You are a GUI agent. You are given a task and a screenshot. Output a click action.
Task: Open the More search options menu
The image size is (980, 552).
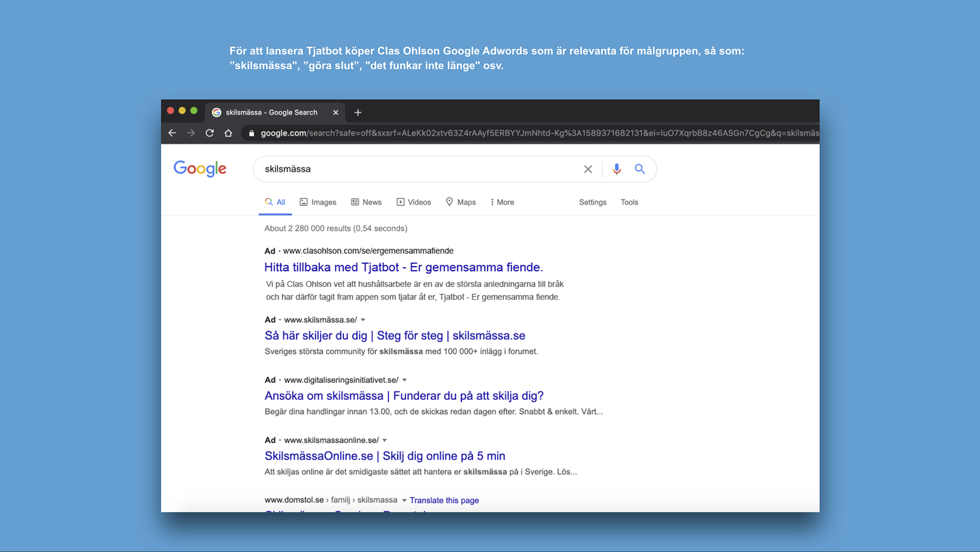(502, 202)
